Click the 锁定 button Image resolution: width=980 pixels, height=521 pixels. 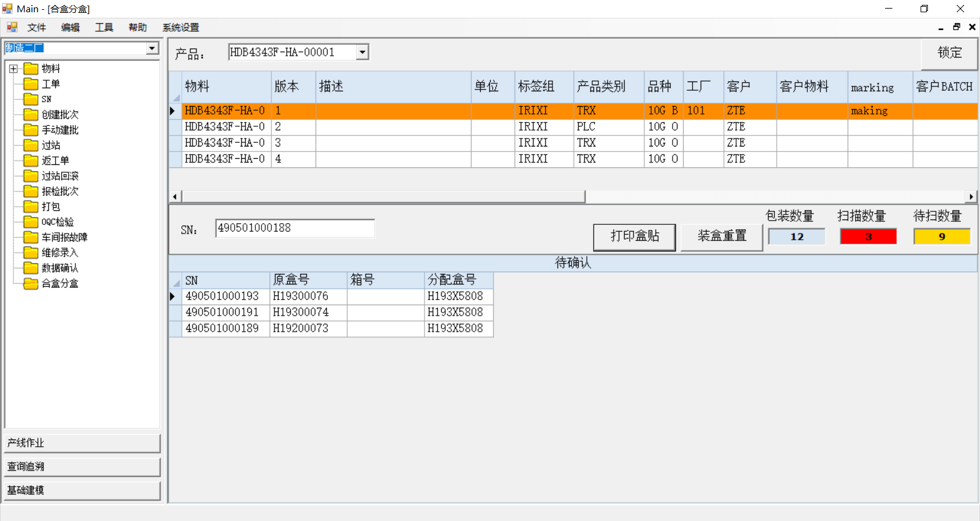click(x=949, y=53)
